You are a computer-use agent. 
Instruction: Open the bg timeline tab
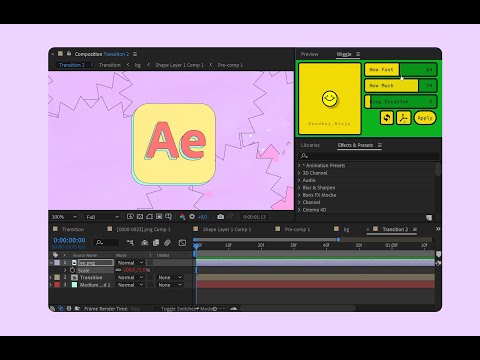click(346, 229)
